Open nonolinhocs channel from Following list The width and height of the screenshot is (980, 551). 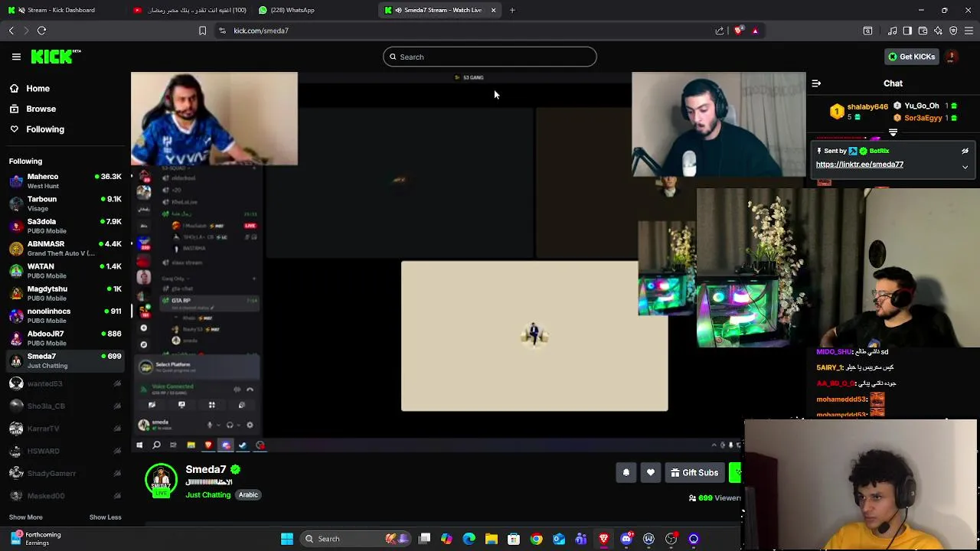[65, 315]
